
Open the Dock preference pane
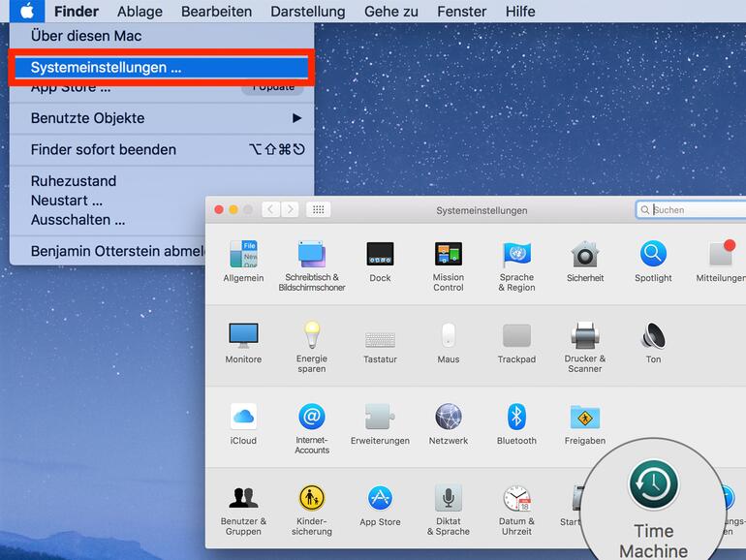click(380, 262)
